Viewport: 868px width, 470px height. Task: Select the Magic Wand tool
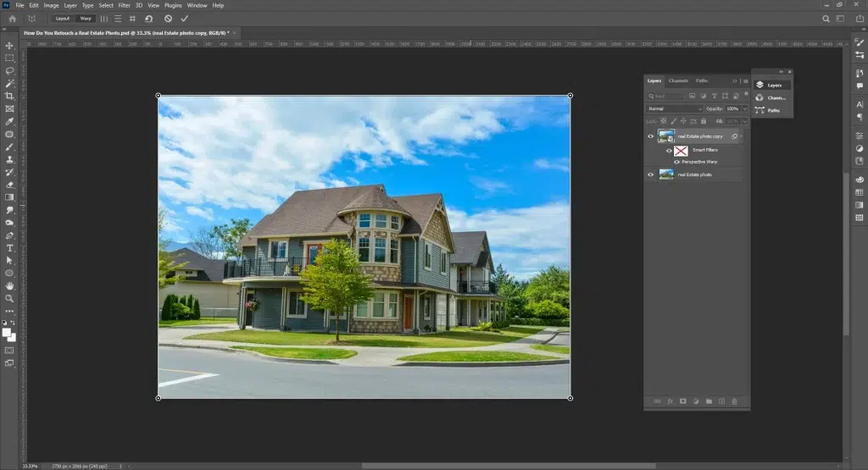coord(9,84)
